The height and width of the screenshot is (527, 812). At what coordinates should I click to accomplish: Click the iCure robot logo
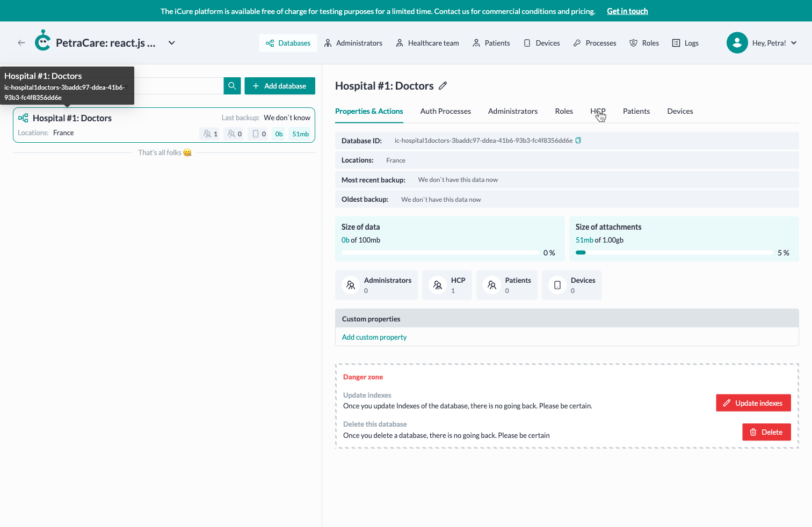[42, 41]
